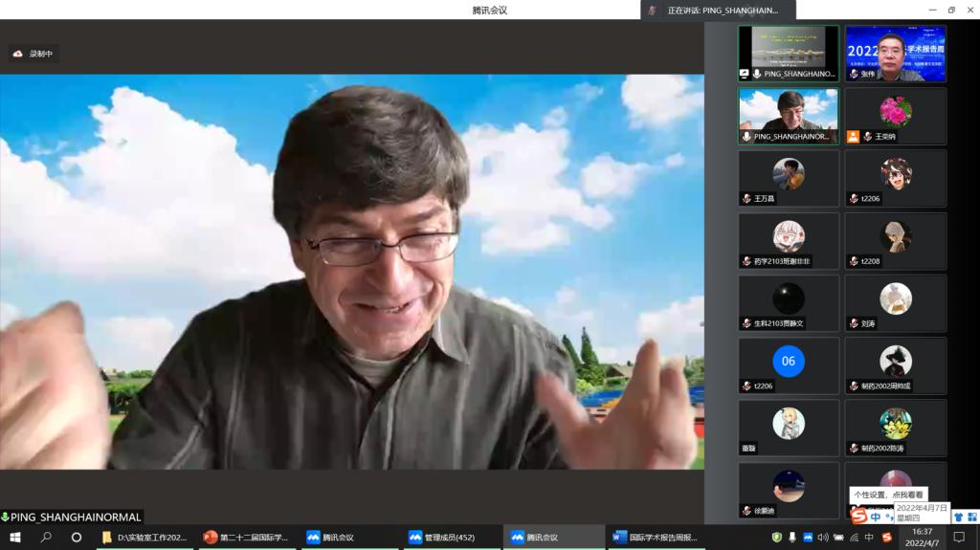The height and width of the screenshot is (550, 980).
Task: Select 张伟's video thumbnail
Action: [x=895, y=54]
